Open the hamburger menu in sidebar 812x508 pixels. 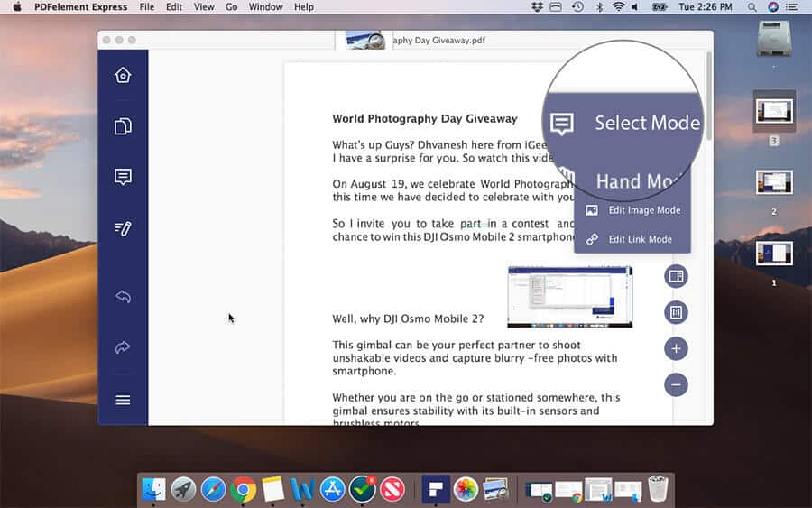123,400
